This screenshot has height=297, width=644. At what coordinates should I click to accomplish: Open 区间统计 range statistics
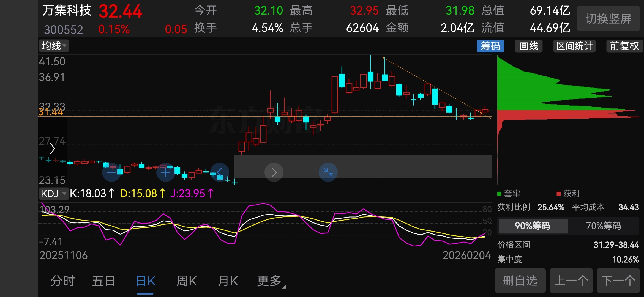(x=574, y=46)
